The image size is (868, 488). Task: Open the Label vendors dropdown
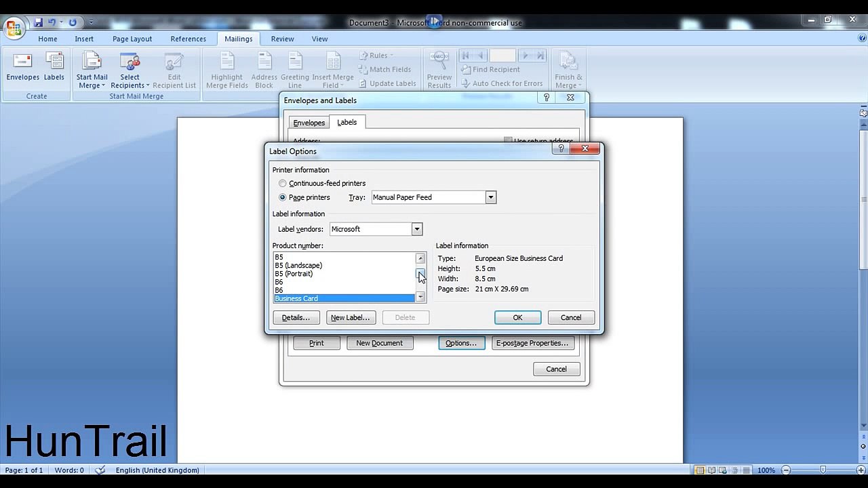click(417, 229)
